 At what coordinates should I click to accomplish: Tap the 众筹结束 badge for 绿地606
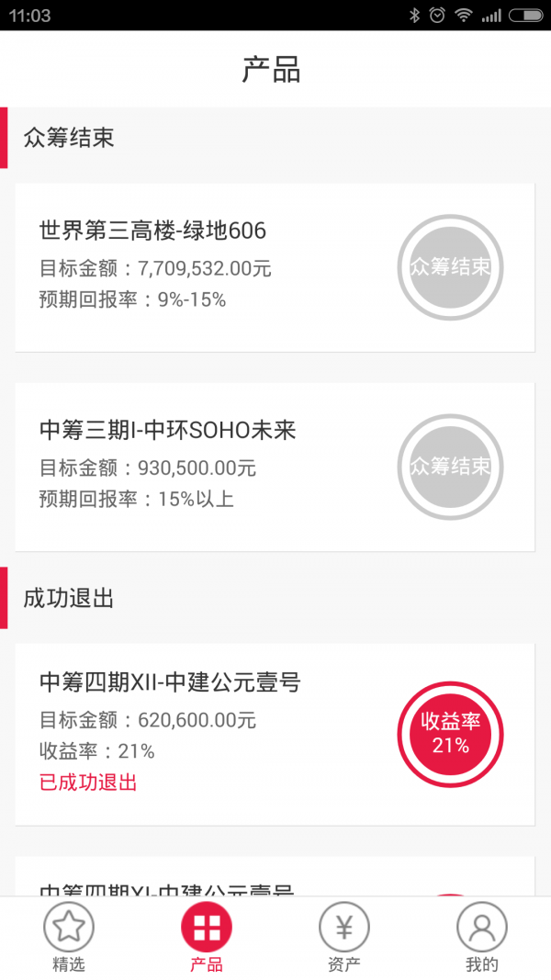tap(450, 267)
